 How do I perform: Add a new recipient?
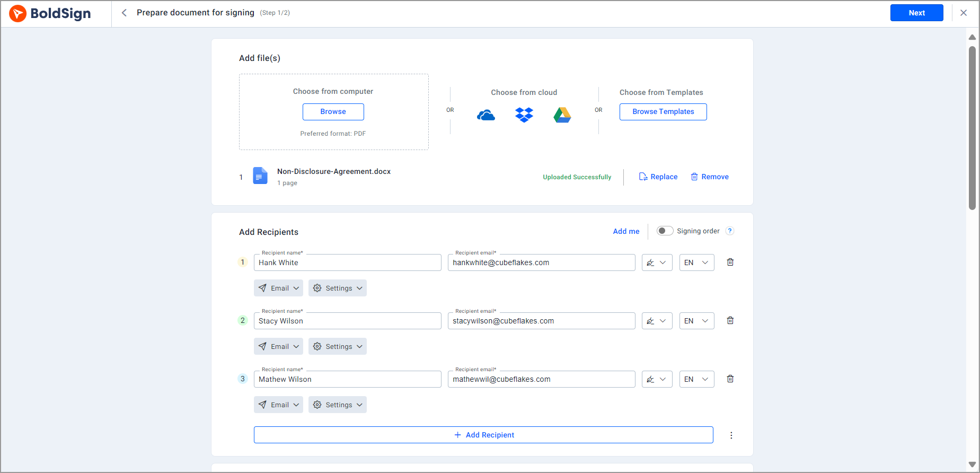(483, 435)
